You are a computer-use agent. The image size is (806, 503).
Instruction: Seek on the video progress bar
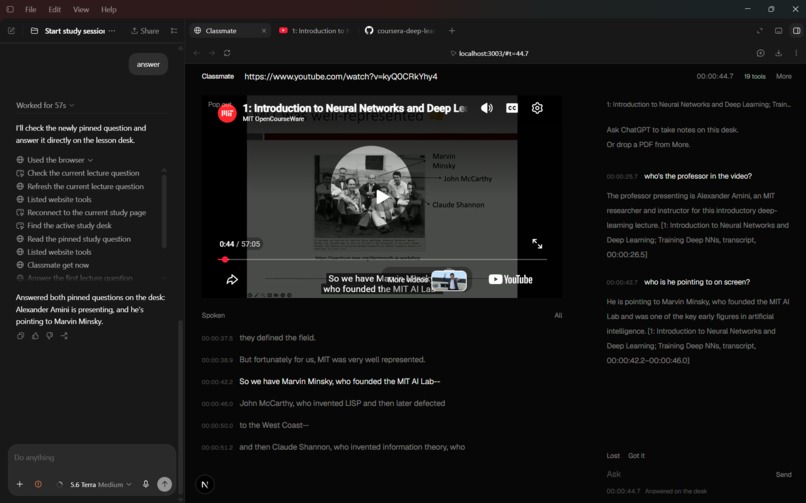coord(382,259)
